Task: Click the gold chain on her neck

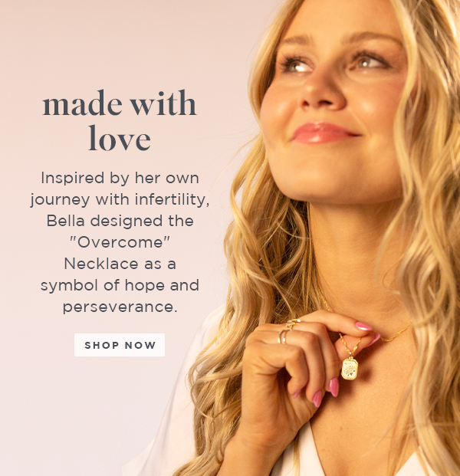Action: coord(395,334)
